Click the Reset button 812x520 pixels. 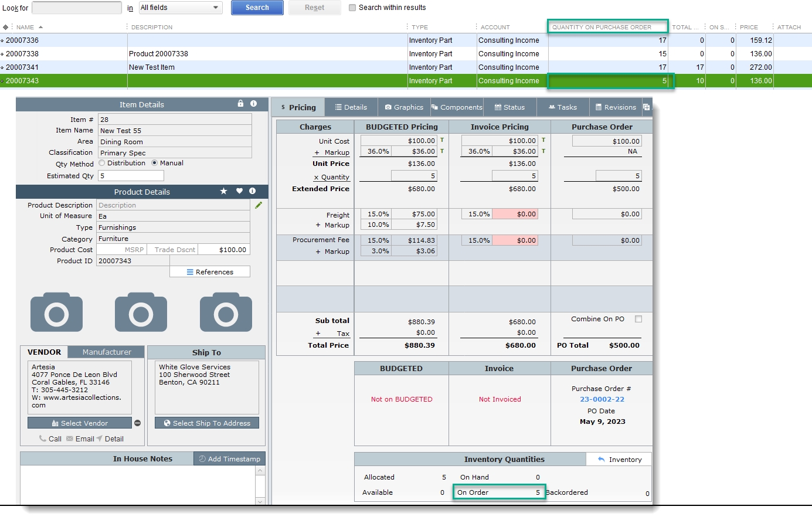point(314,8)
